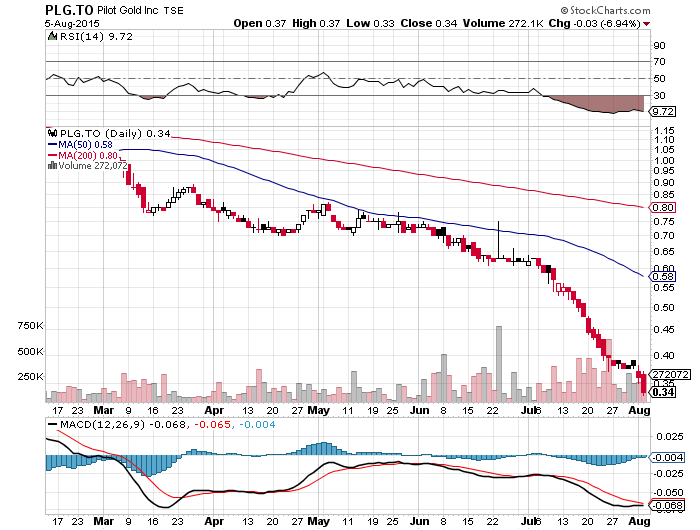This screenshot has width=700, height=530.
Task: Click the Chg -0.03 (-6.94%) value
Action: tap(595, 23)
